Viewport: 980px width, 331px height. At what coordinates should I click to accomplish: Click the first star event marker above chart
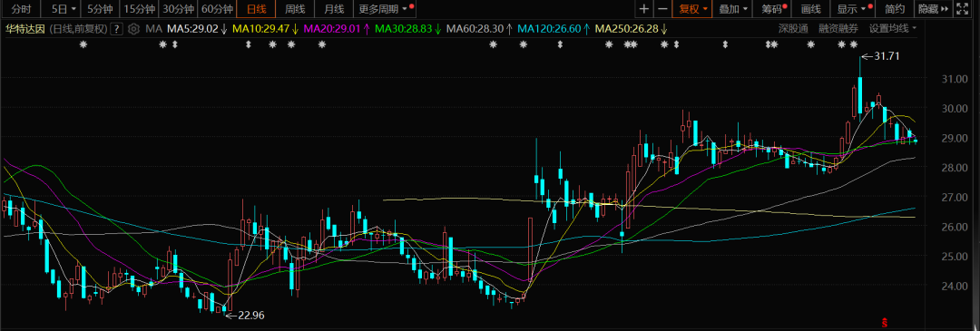click(83, 44)
